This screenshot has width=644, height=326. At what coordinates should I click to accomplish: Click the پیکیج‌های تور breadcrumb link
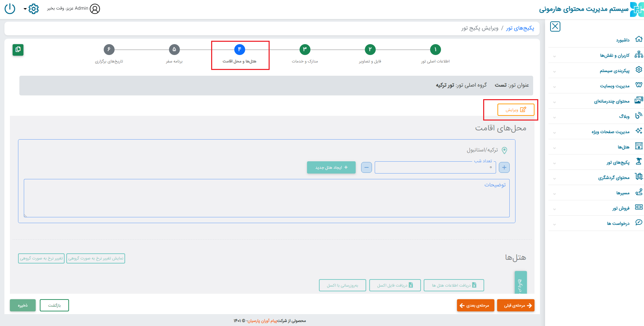520,28
